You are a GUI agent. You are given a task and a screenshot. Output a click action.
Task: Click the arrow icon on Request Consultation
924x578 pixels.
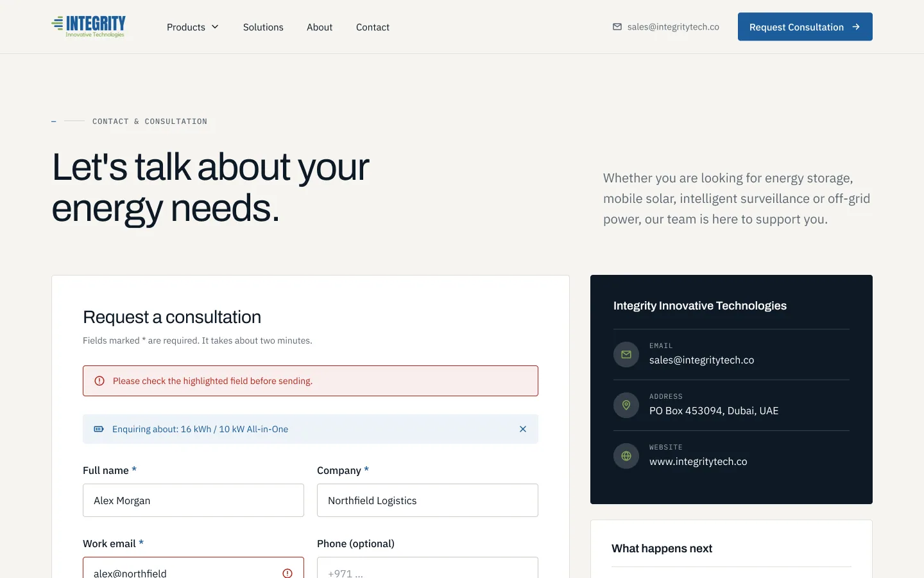pyautogui.click(x=856, y=27)
